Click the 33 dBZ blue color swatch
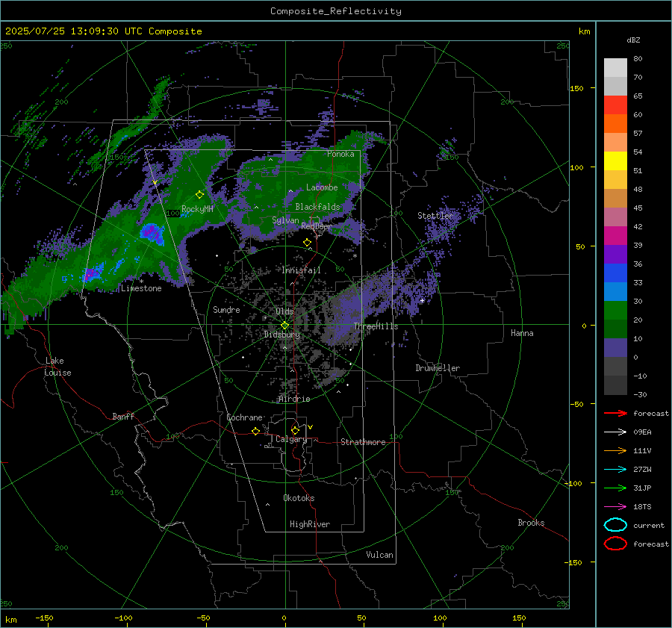The image size is (672, 628). [615, 273]
